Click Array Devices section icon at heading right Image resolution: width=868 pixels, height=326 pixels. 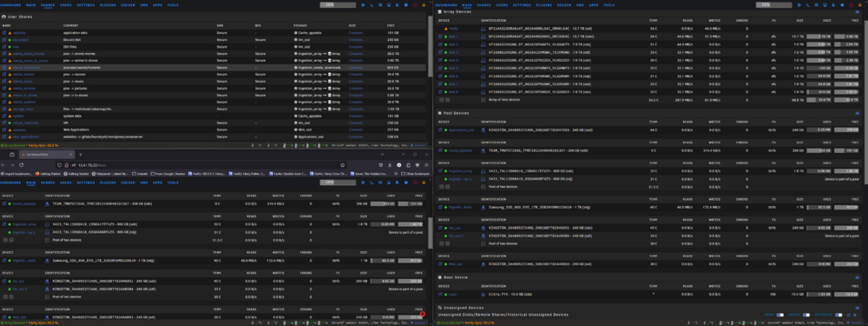click(x=857, y=11)
